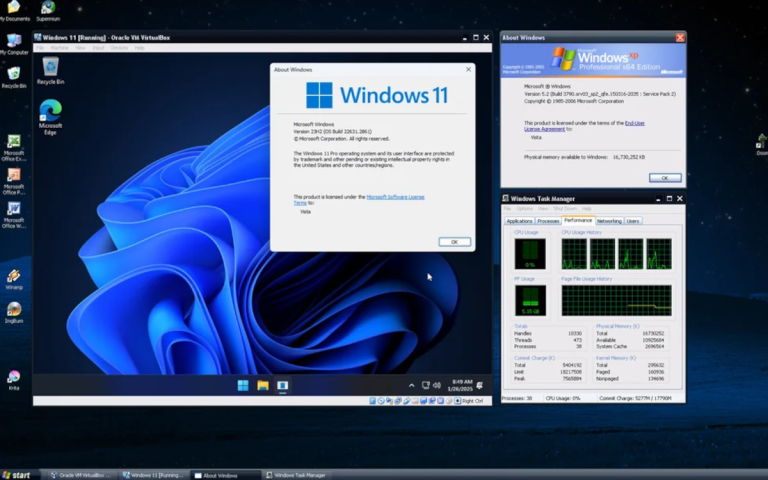
Task: Click VirtualBox keyboard capture indicator
Action: coord(457,401)
